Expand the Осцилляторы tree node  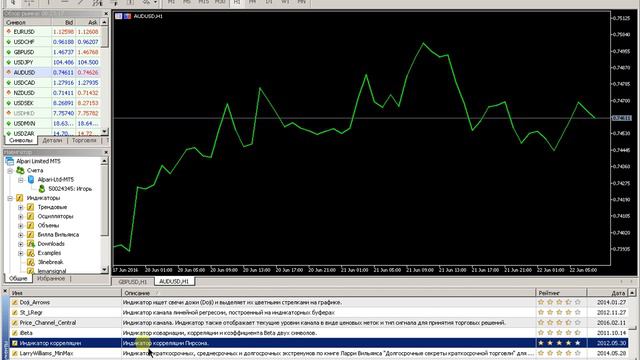coord(21,216)
